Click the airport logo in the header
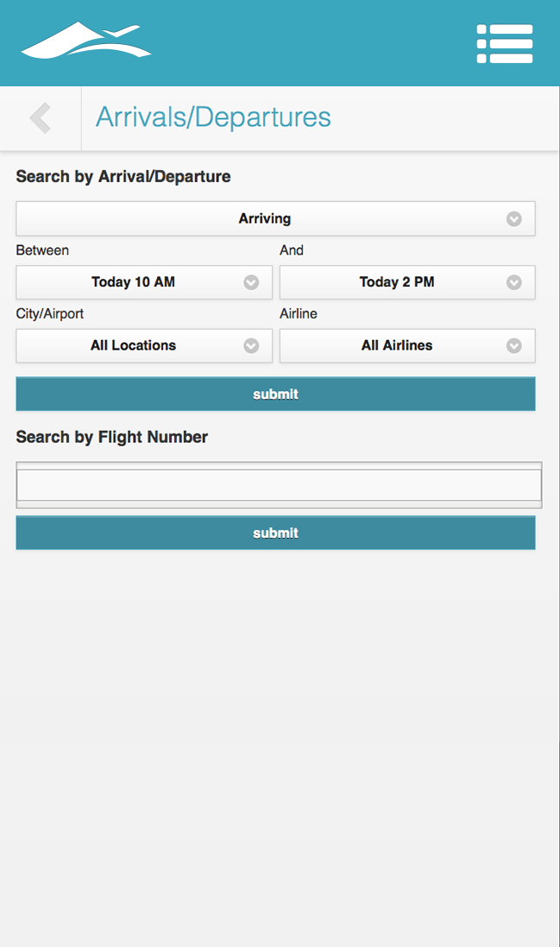Screen dimensions: 560x947 tap(86, 42)
